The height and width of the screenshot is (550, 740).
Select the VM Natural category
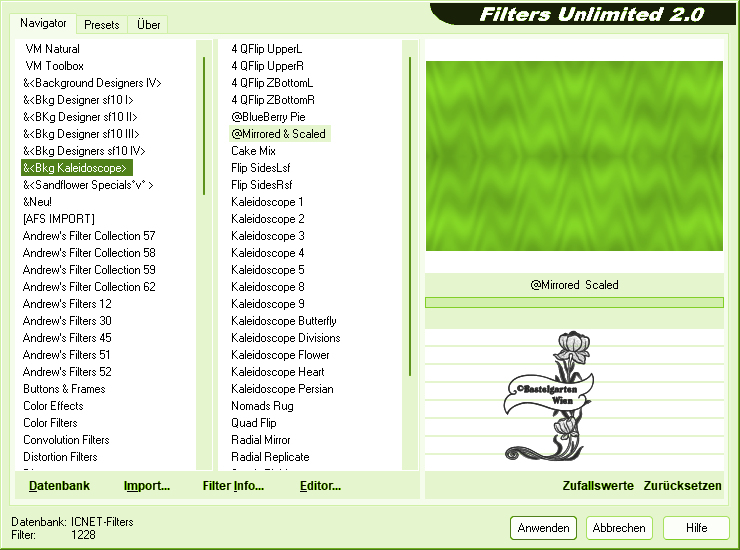coord(52,49)
